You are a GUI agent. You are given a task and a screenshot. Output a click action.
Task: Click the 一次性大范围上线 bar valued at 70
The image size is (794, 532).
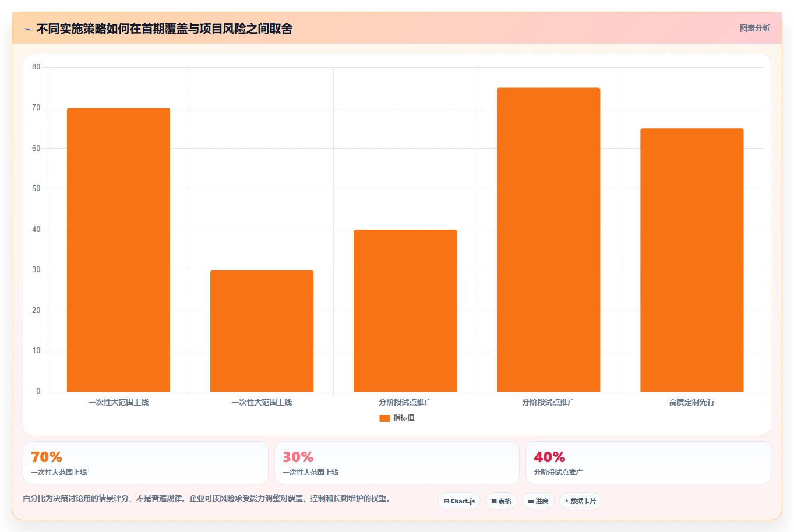coord(119,250)
